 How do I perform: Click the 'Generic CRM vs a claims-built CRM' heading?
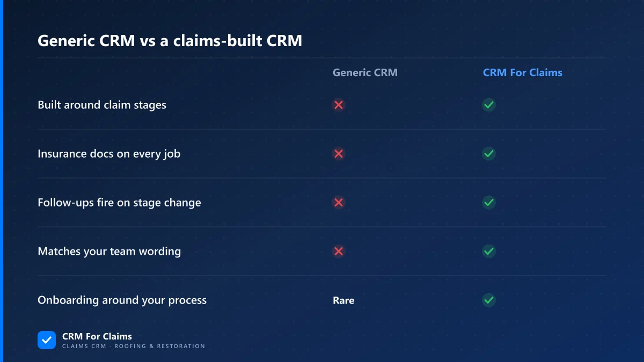[170, 41]
